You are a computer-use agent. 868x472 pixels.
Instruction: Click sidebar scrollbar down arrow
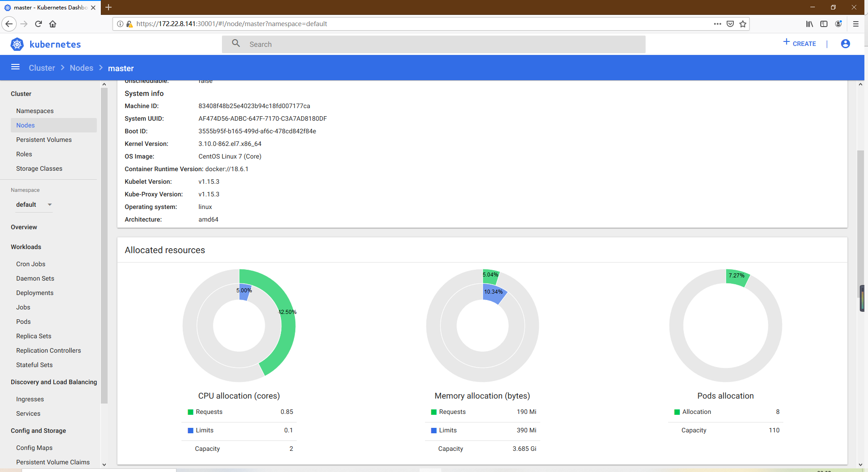point(104,464)
